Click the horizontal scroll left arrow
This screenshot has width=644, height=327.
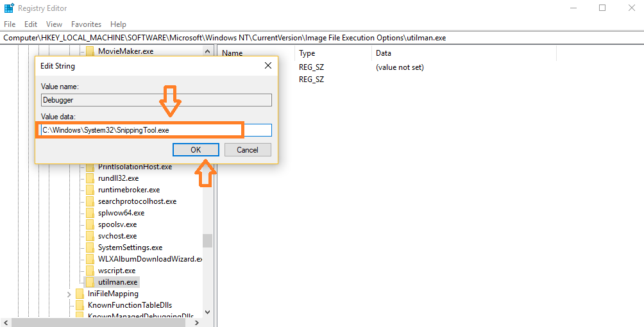coord(5,323)
